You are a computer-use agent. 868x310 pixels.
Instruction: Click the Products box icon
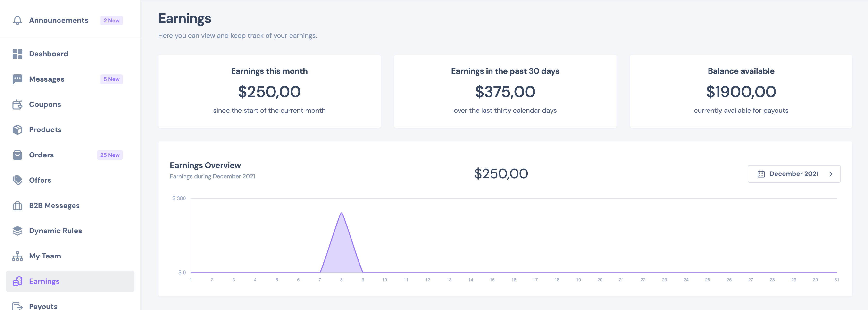(17, 130)
